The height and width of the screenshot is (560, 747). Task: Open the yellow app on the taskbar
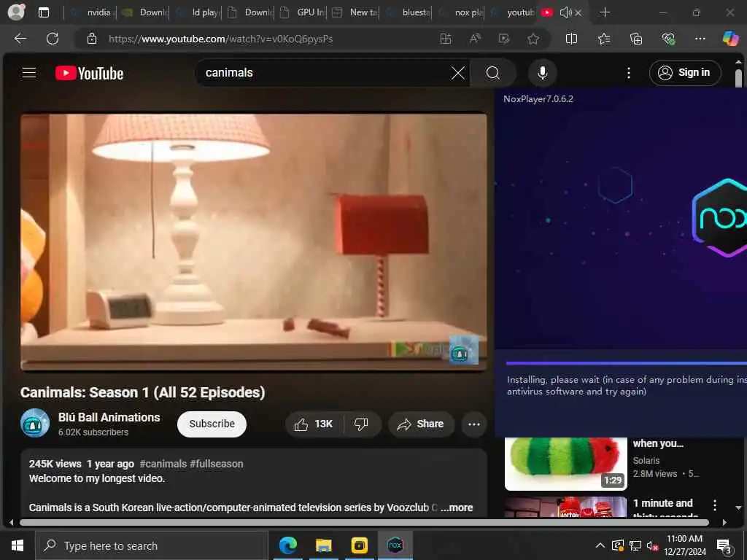pyautogui.click(x=359, y=545)
